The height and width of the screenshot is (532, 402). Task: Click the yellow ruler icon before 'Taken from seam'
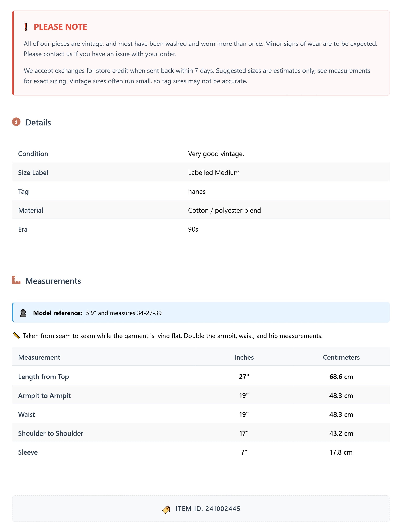[16, 336]
